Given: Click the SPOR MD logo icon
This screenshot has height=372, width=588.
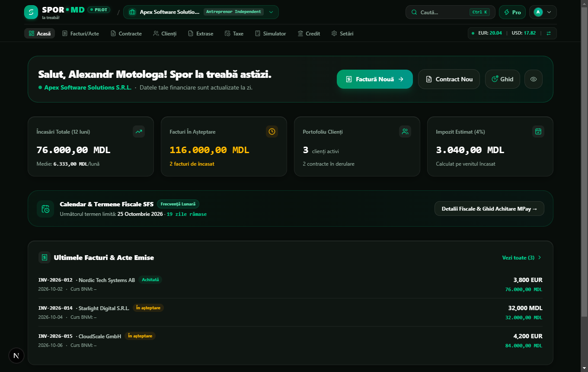Looking at the screenshot, I should click(31, 12).
